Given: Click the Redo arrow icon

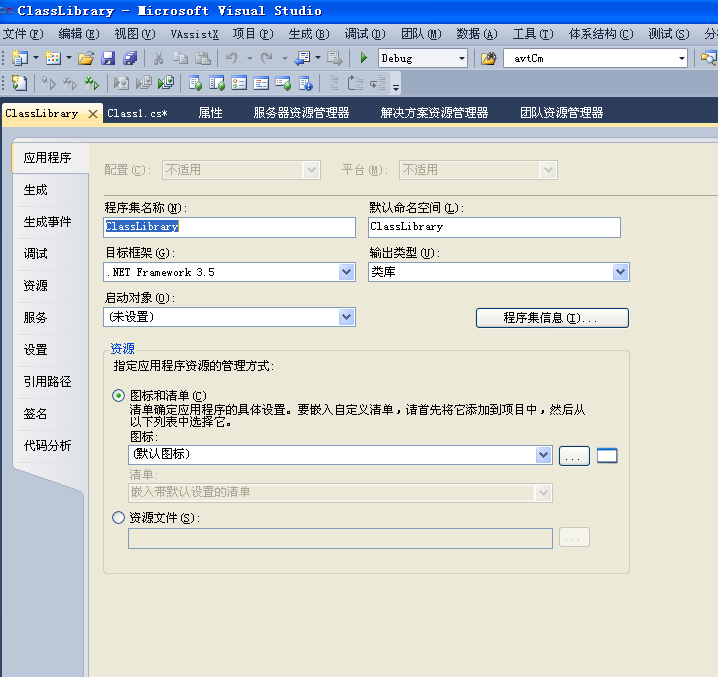Looking at the screenshot, I should 267,58.
